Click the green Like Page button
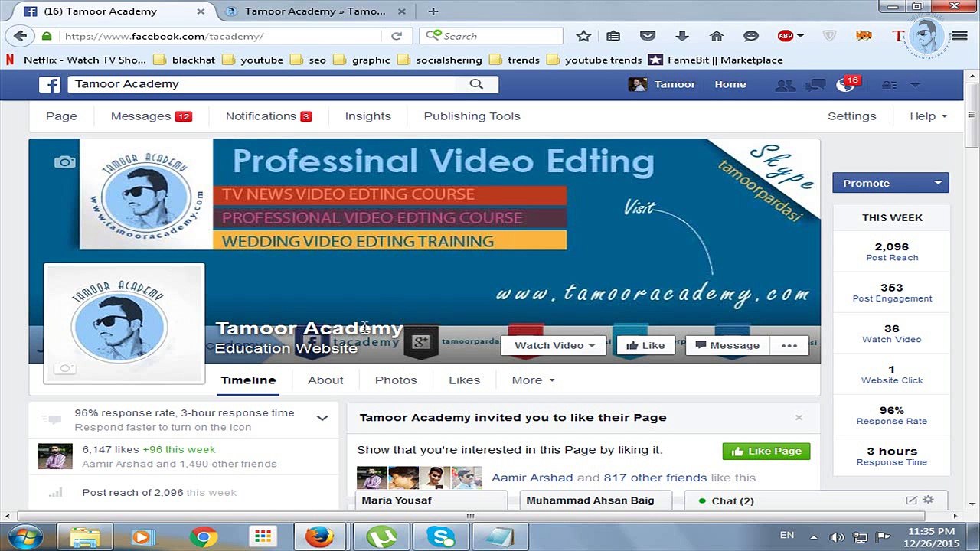 pyautogui.click(x=766, y=451)
